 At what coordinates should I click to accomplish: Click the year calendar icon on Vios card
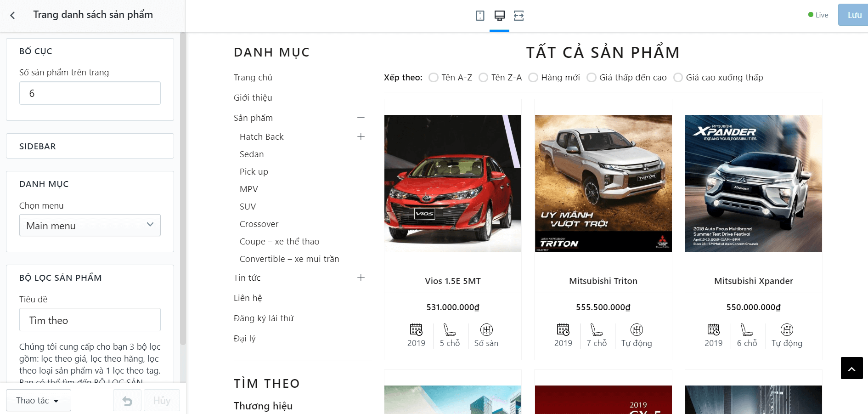coord(416,329)
